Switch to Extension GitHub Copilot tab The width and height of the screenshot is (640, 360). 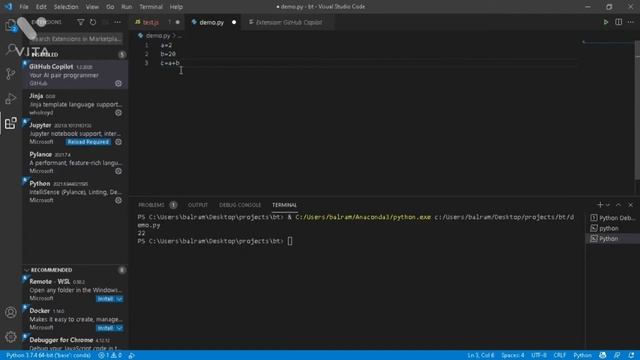tap(288, 22)
